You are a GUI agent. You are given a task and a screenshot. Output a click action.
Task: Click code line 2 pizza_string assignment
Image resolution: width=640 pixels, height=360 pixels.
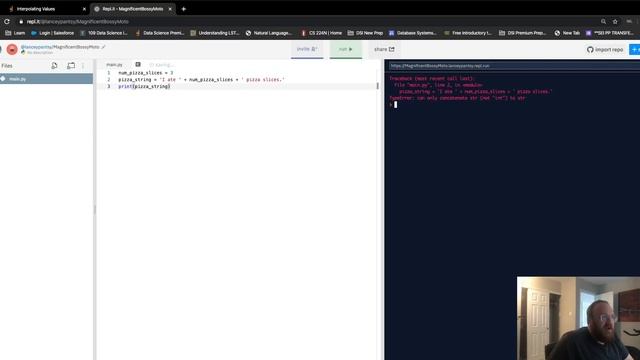click(202, 80)
